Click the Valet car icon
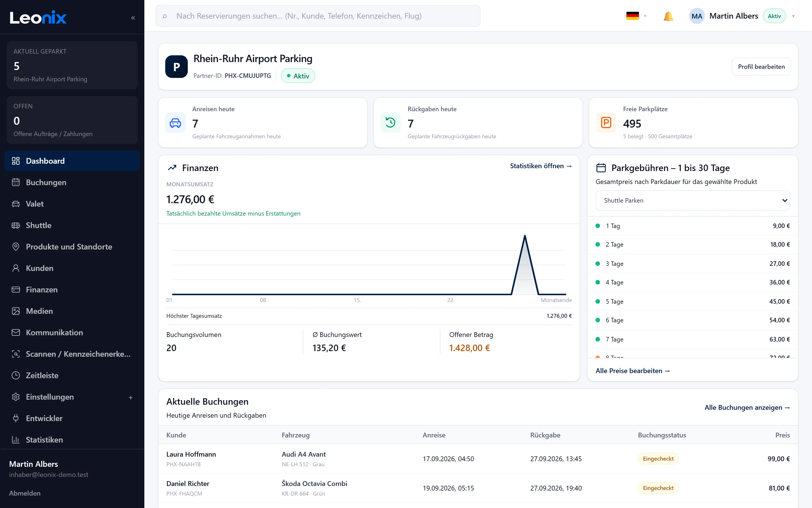The height and width of the screenshot is (508, 812). coord(16,204)
